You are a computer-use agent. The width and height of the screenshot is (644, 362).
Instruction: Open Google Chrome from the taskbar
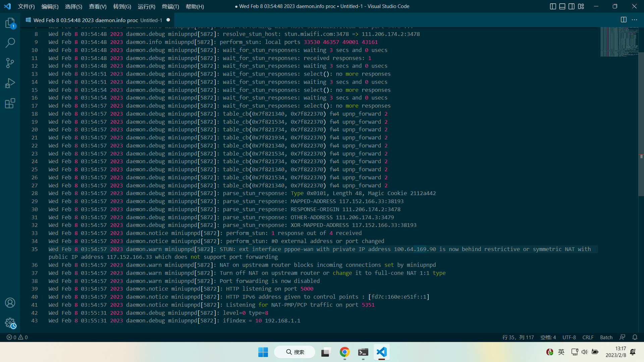coord(344,352)
